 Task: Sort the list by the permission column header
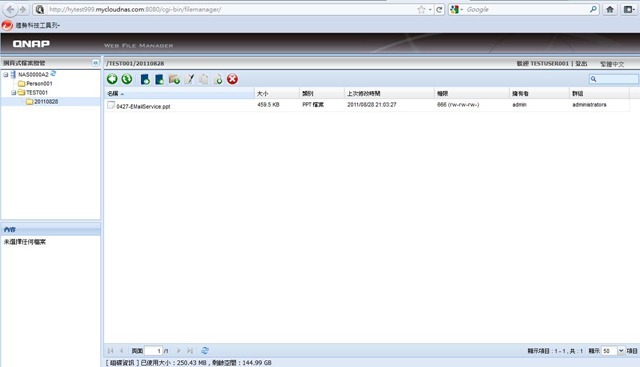pyautogui.click(x=471, y=93)
